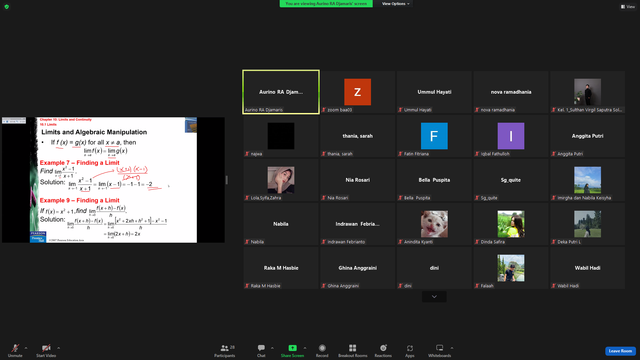The width and height of the screenshot is (640, 360).
Task: Click the green Share Screen icon
Action: coord(293,348)
